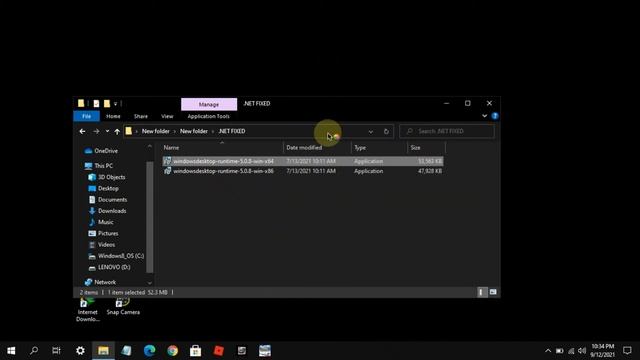
Task: Expand the address bar history dropdown
Action: click(x=371, y=131)
